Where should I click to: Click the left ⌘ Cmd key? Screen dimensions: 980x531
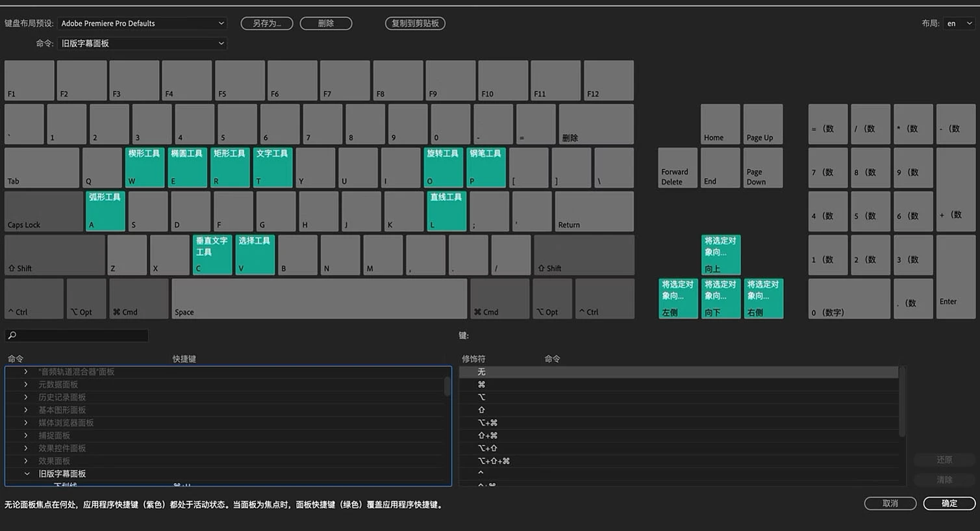pos(139,299)
